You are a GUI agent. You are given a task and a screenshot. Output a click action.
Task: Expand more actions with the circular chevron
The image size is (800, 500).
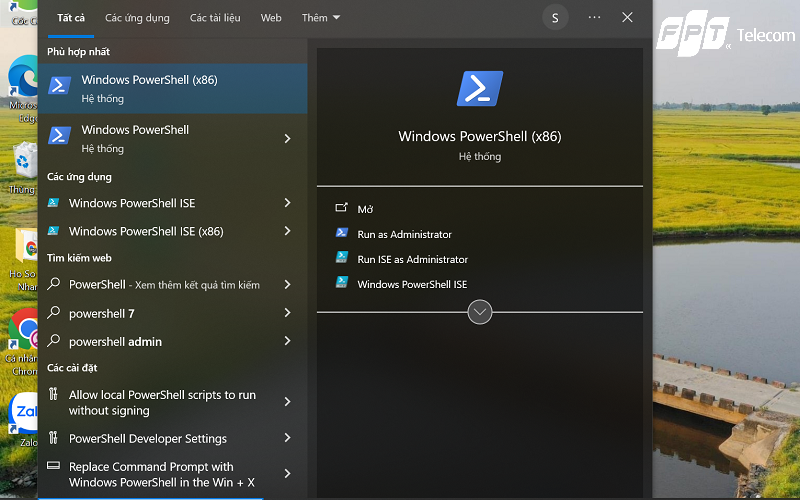coord(480,312)
